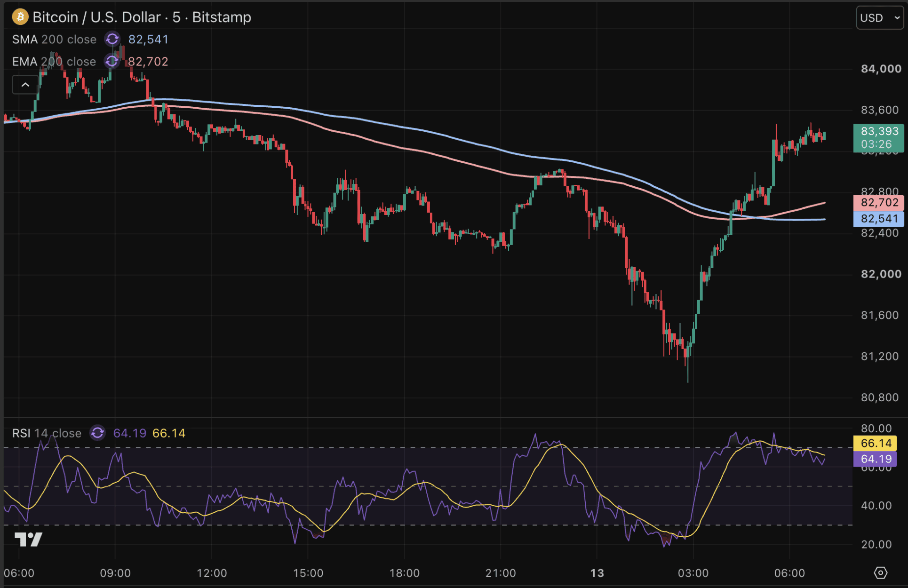Click the RSI value 64.19 in the legend
The width and height of the screenshot is (908, 588).
(x=130, y=433)
